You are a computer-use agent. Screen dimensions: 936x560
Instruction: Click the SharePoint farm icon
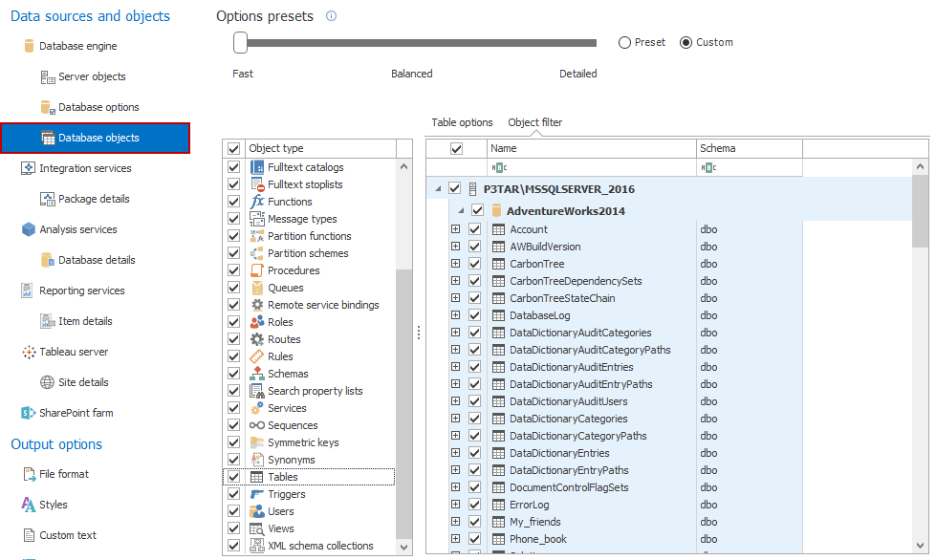[29, 413]
